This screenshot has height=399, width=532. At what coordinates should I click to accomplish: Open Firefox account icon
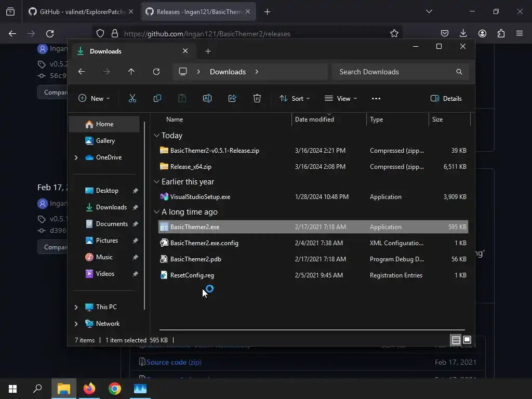click(x=482, y=33)
